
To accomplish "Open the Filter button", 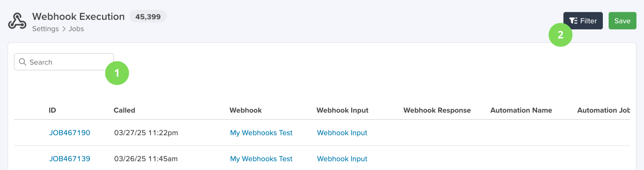I will coord(583,21).
